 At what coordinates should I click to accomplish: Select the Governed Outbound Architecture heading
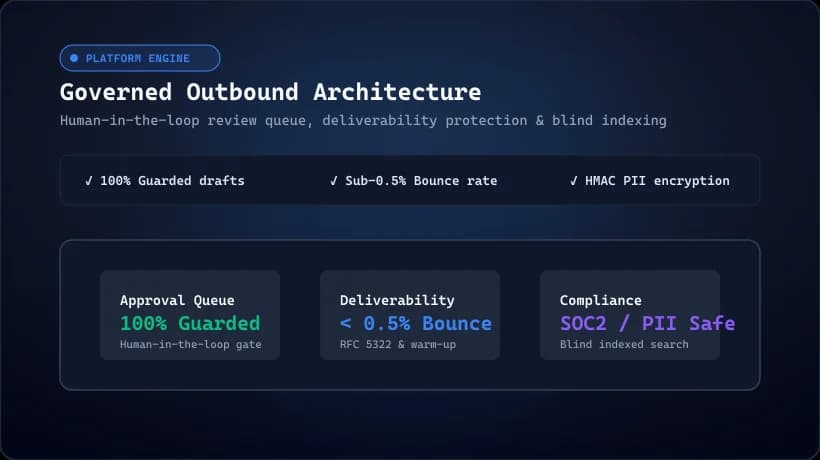pyautogui.click(x=270, y=92)
